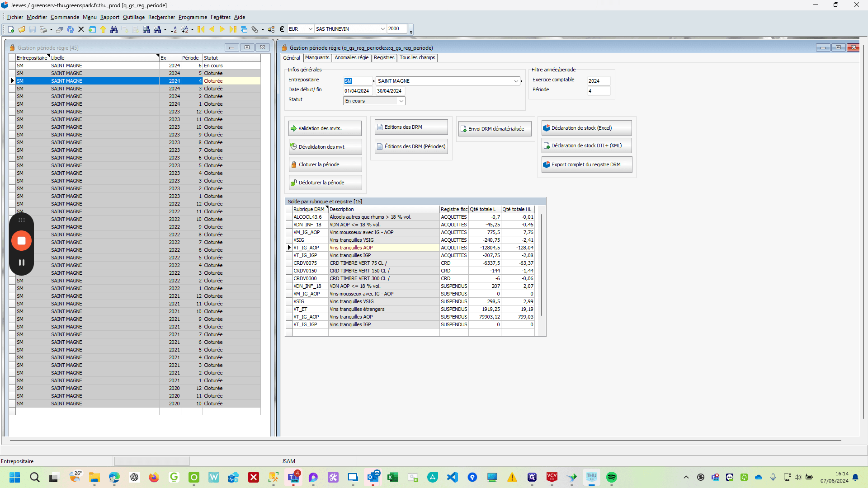This screenshot has height=488, width=868.
Task: Open the Outillage menu
Action: pos(134,17)
